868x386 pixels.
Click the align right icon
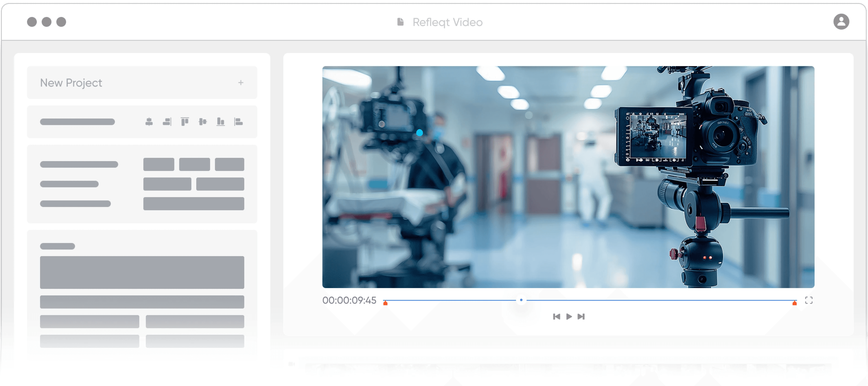pyautogui.click(x=167, y=122)
